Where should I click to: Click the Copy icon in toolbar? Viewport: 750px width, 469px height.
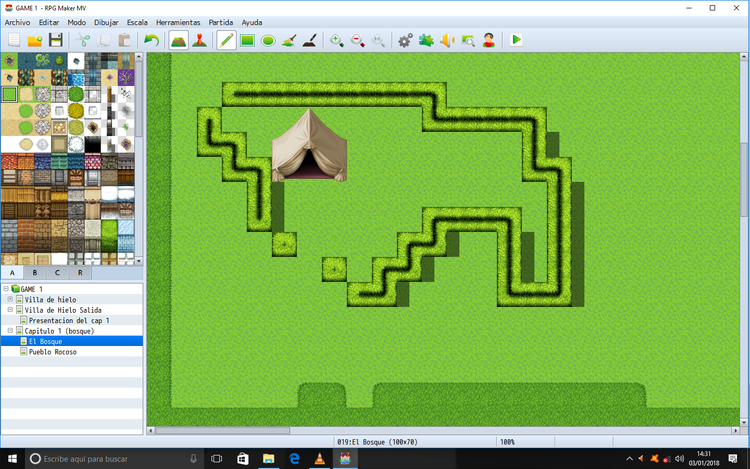tap(104, 40)
